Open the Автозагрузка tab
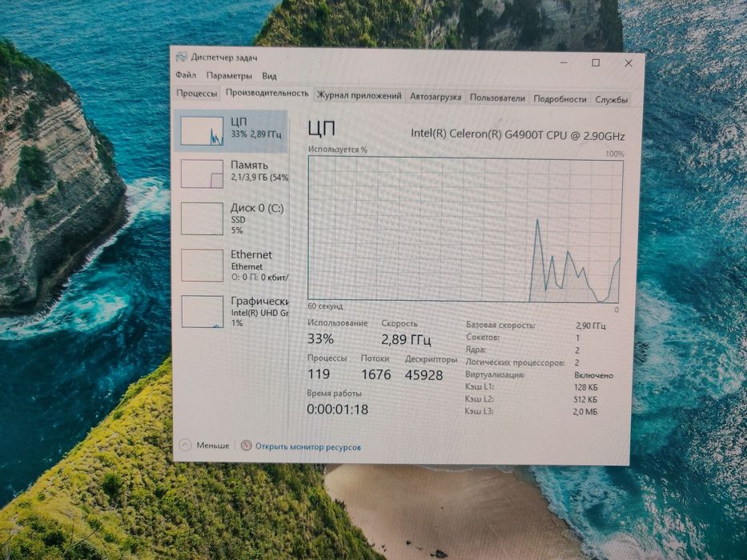This screenshot has width=747, height=560. coord(436,97)
